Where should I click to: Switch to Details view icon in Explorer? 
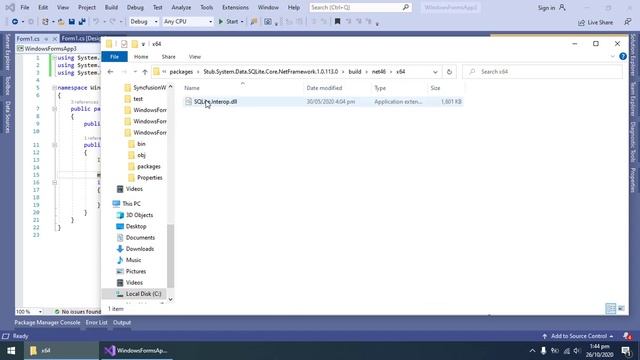pyautogui.click(x=611, y=309)
